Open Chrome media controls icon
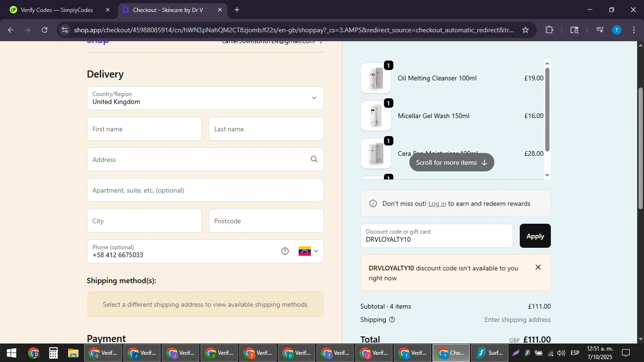The width and height of the screenshot is (644, 362). (600, 30)
